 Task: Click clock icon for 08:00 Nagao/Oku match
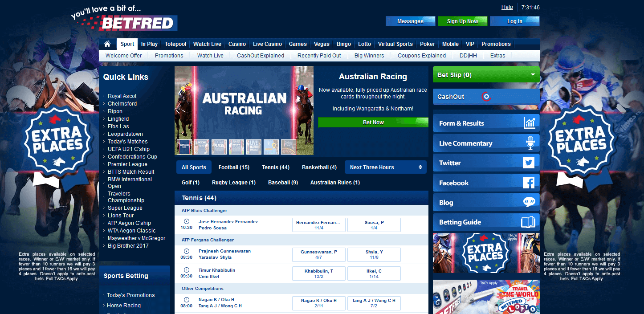187,300
